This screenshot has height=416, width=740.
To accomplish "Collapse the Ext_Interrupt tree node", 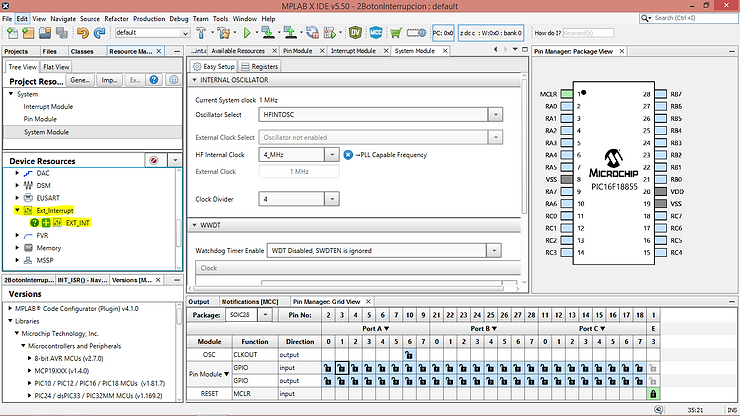I will click(x=17, y=210).
